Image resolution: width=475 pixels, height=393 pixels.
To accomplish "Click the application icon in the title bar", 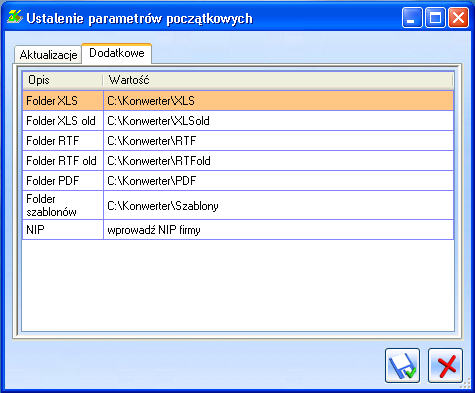I will tap(15, 17).
